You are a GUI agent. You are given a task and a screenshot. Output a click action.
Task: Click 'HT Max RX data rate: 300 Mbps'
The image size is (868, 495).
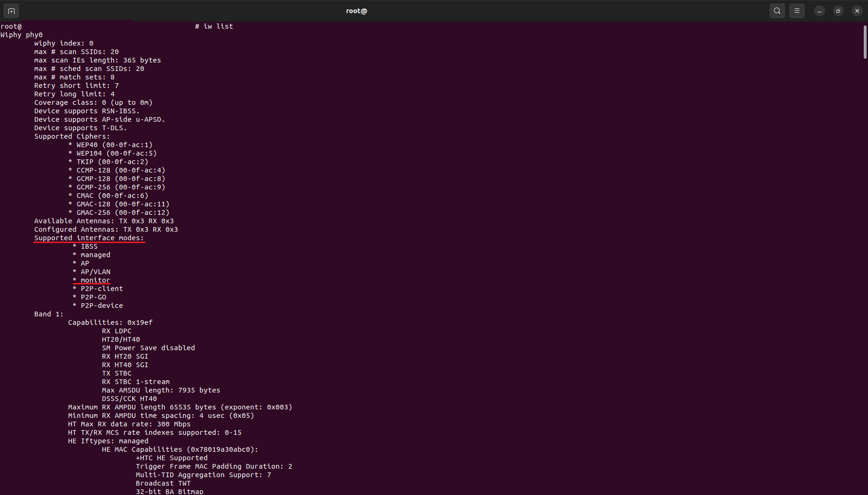[129, 424]
